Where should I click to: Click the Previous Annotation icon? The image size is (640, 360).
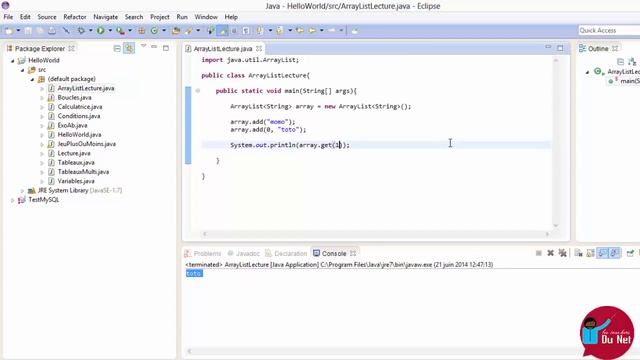[x=280, y=30]
